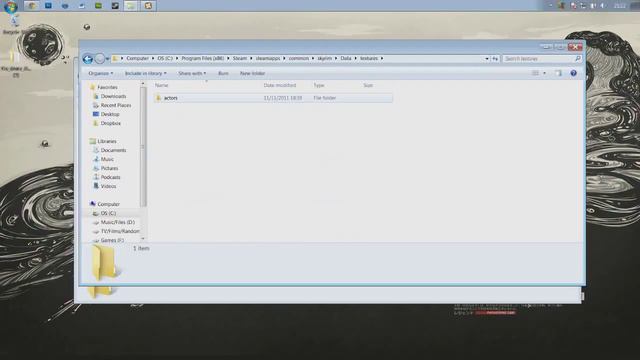Click the textures breadcrumb

[369, 59]
